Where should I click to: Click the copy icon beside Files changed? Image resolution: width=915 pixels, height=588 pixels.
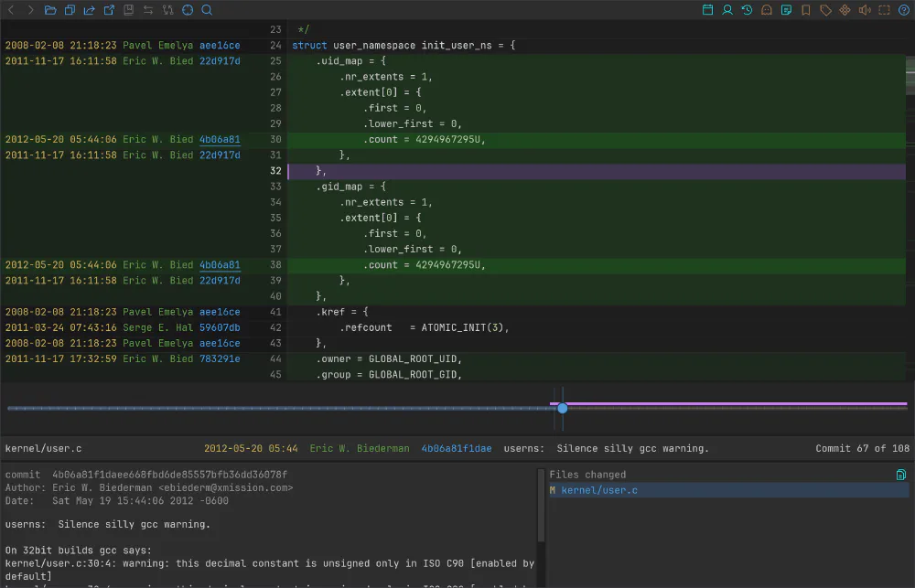point(901,475)
